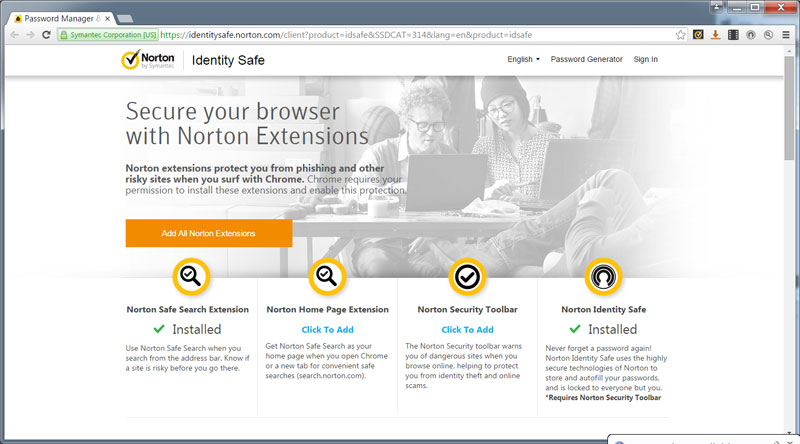This screenshot has width=800, height=444.
Task: Click the grey magnifier extension icon in the toolbar
Action: (x=768, y=35)
